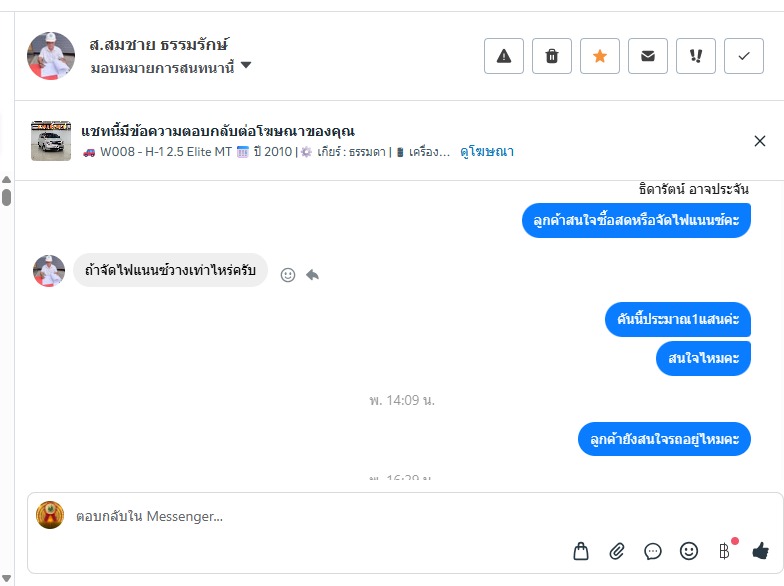784x586 pixels.
Task: Open the car ad thumbnail image
Action: [51, 141]
